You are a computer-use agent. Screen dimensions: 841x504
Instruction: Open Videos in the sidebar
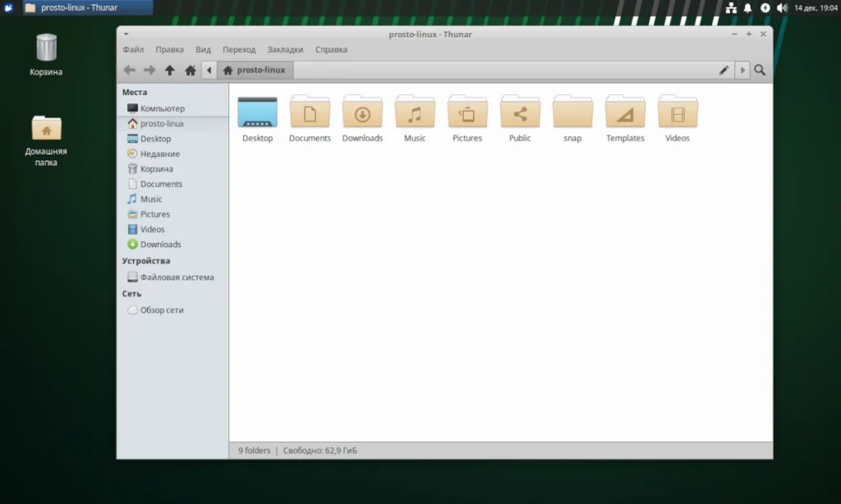pos(172,229)
